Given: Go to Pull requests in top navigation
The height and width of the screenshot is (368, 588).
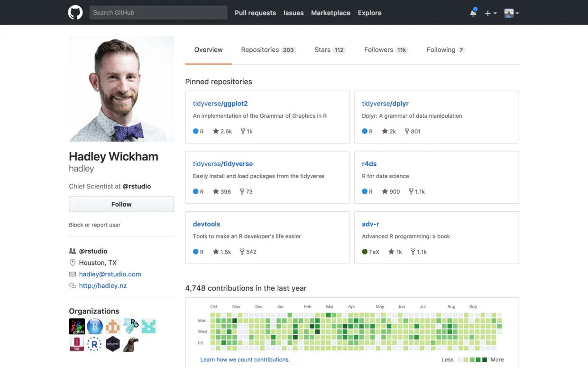Looking at the screenshot, I should tap(255, 13).
